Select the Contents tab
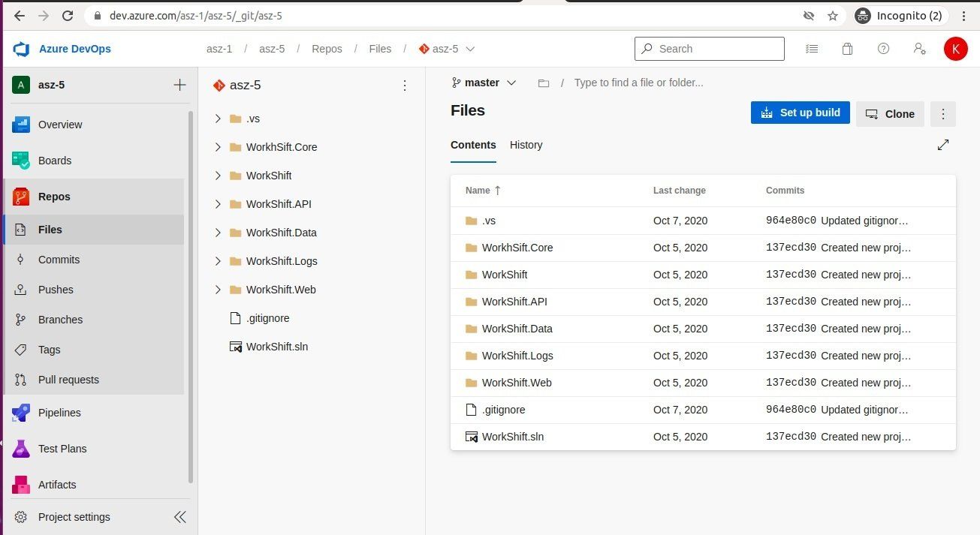The width and height of the screenshot is (980, 535). pos(473,145)
